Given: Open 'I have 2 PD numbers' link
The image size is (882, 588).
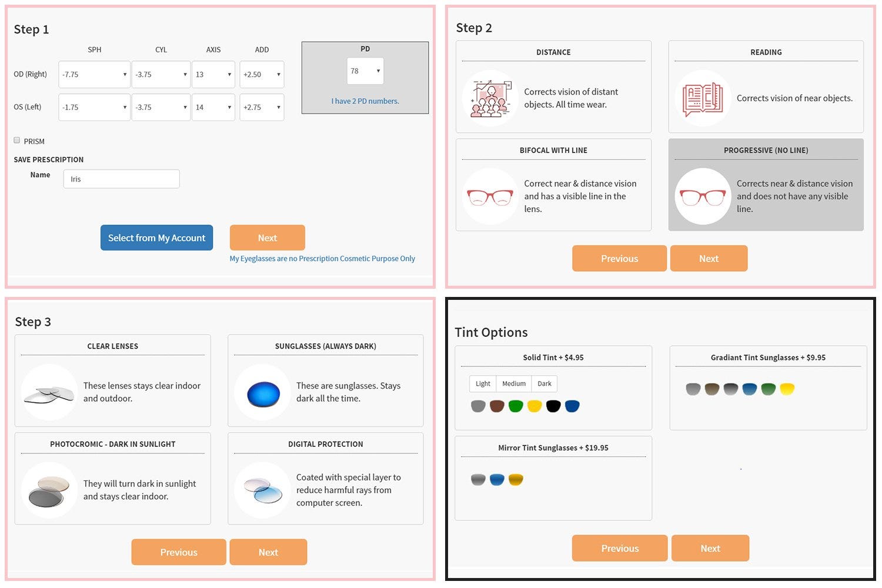Looking at the screenshot, I should click(x=365, y=101).
